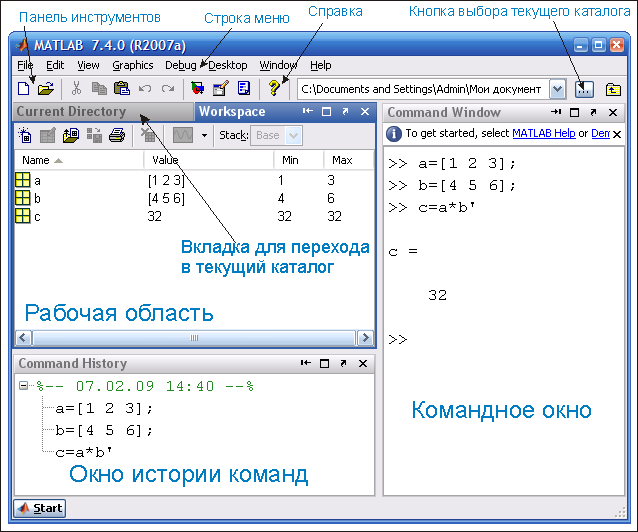This screenshot has height=532, width=638.
Task: Undock the Command Window panel
Action: point(593,112)
